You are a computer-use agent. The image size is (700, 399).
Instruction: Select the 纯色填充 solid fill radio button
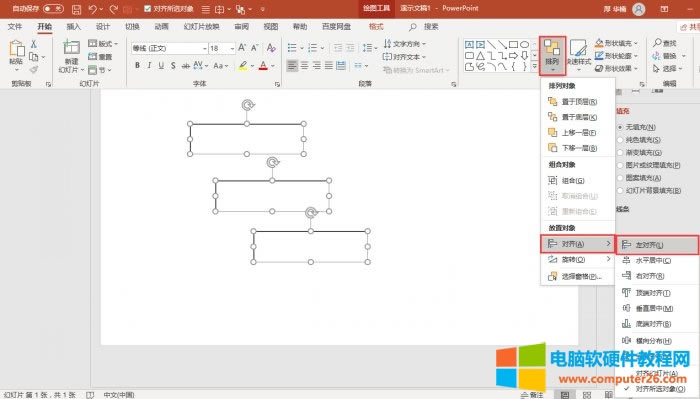tap(620, 140)
